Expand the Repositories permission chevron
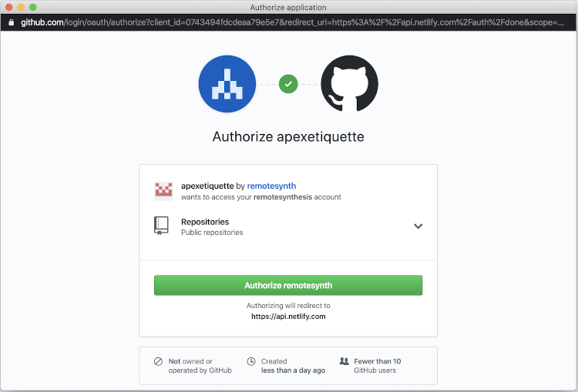Image resolution: width=578 pixels, height=392 pixels. 418,226
